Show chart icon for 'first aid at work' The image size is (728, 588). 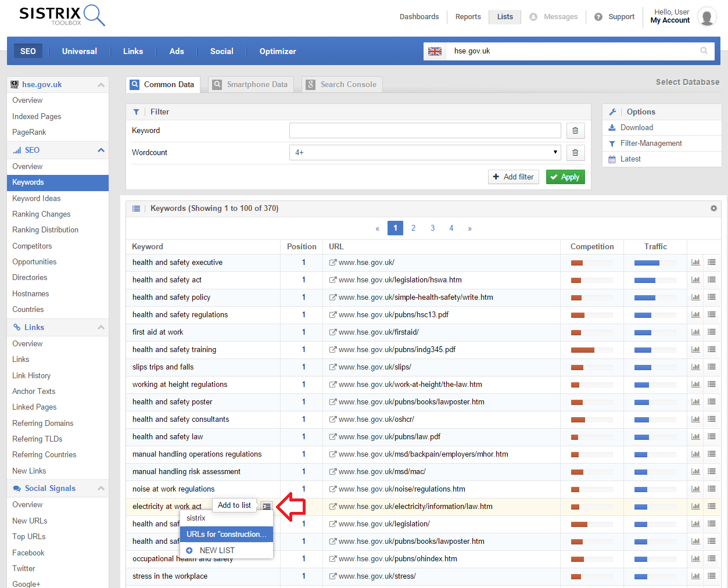[x=695, y=332]
